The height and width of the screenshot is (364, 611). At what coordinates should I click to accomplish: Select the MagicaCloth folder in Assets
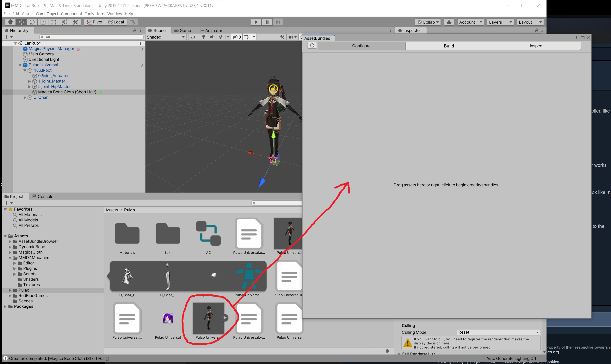coord(30,252)
